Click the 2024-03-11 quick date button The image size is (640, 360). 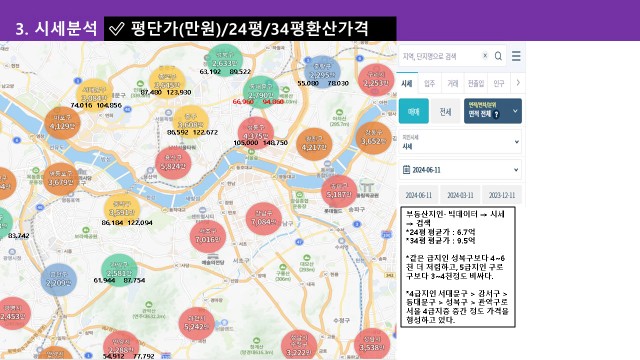pyautogui.click(x=460, y=195)
